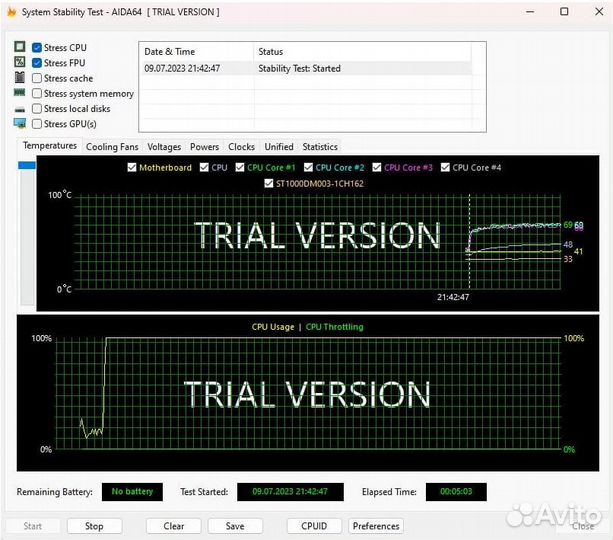Click the 09.07.2023 21:42:47 log timestamp

(182, 68)
